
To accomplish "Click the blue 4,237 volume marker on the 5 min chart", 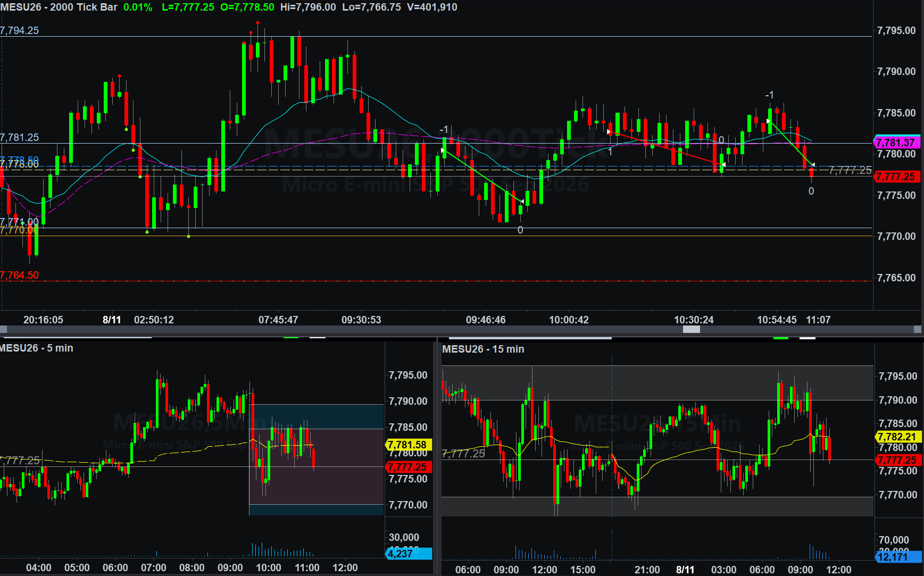I will [x=409, y=554].
